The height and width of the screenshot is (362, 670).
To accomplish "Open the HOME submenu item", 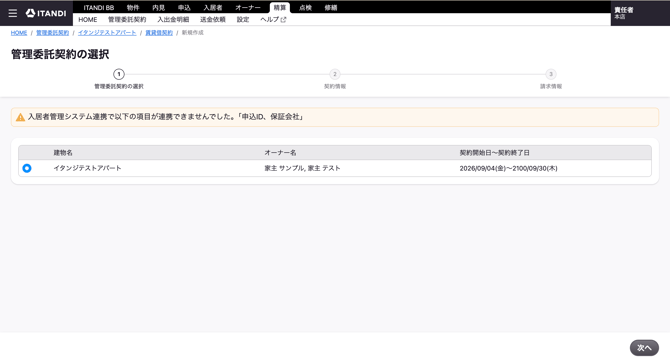I will (x=88, y=20).
